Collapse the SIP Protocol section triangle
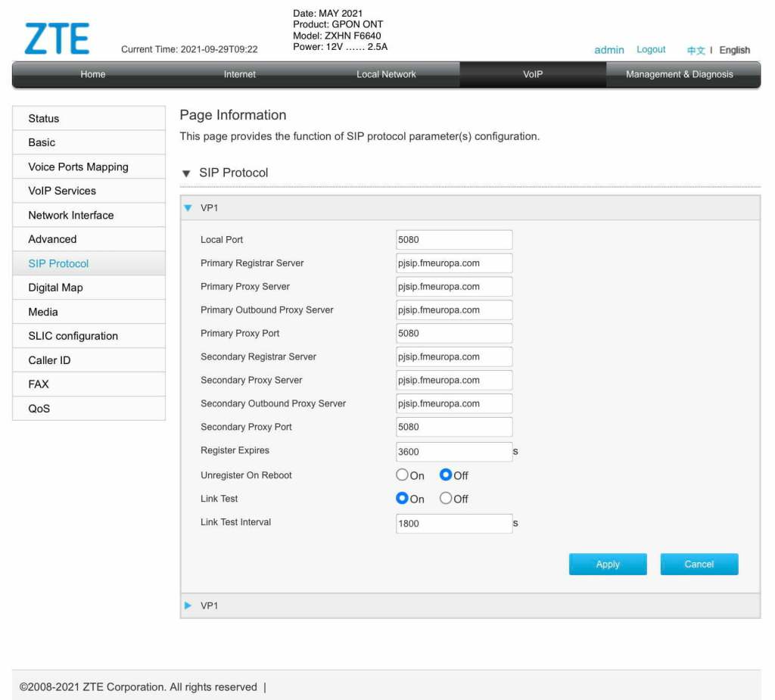This screenshot has height=700, width=775. 186,173
